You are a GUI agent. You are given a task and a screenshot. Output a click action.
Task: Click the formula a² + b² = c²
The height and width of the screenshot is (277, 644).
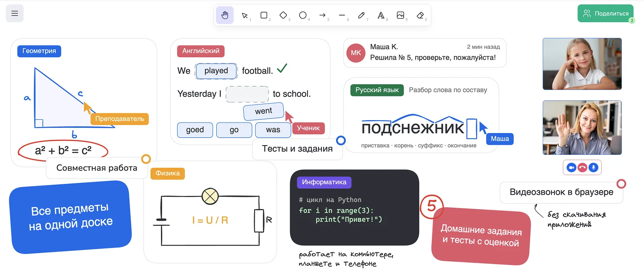pyautogui.click(x=63, y=151)
